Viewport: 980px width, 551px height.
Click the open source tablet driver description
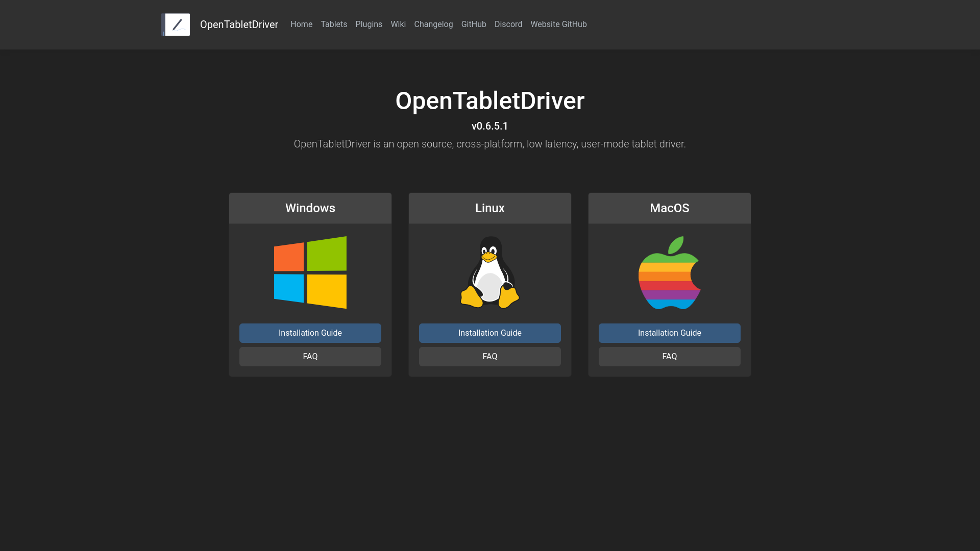490,144
